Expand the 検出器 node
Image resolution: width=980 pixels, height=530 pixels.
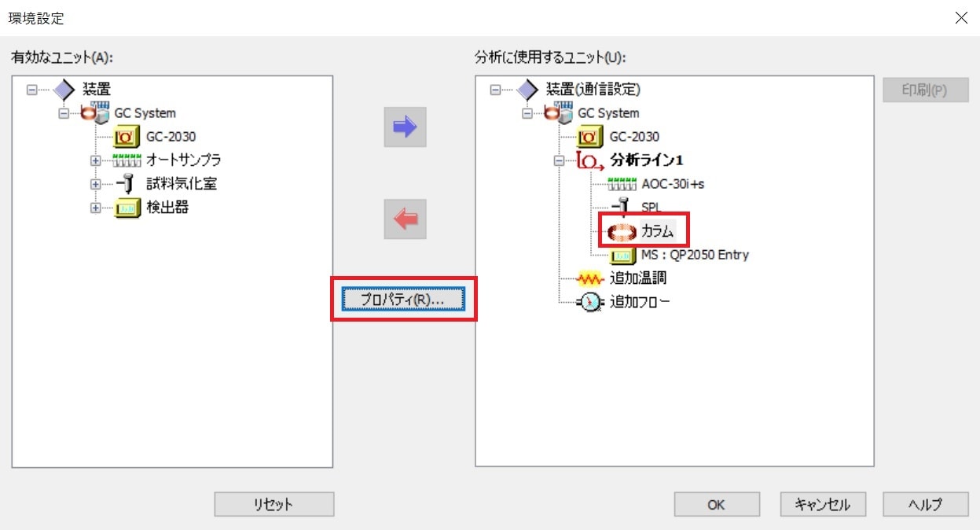click(x=96, y=208)
